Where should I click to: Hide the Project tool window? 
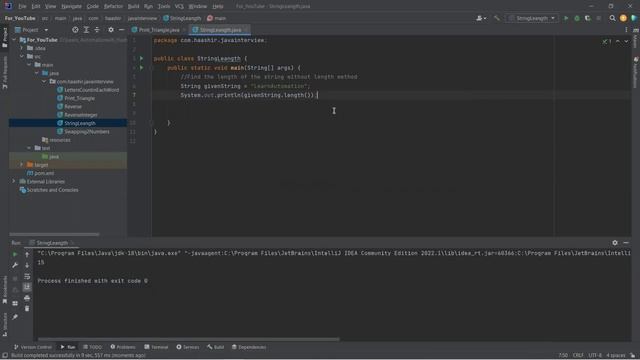(x=122, y=30)
